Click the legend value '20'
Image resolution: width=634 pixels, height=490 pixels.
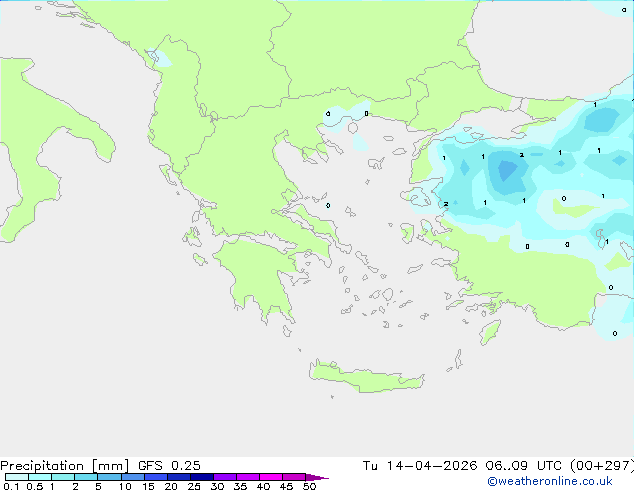[171, 486]
